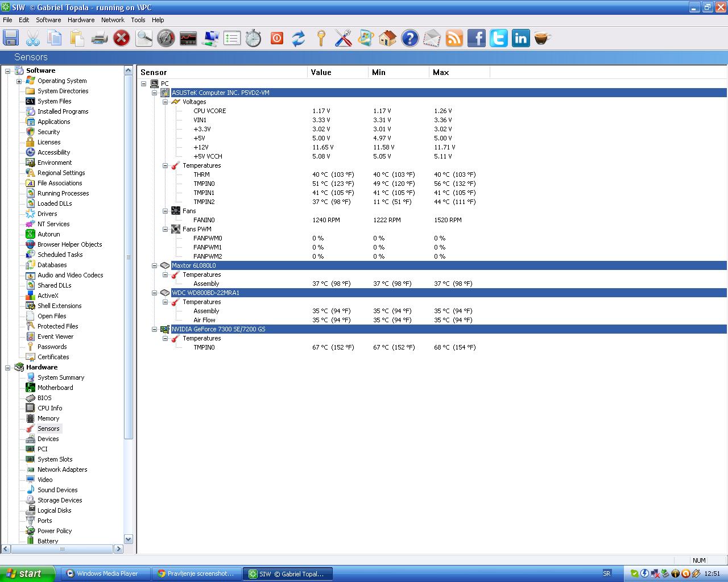
Task: Open the stopwatch tool in the toolbar
Action: 254,38
